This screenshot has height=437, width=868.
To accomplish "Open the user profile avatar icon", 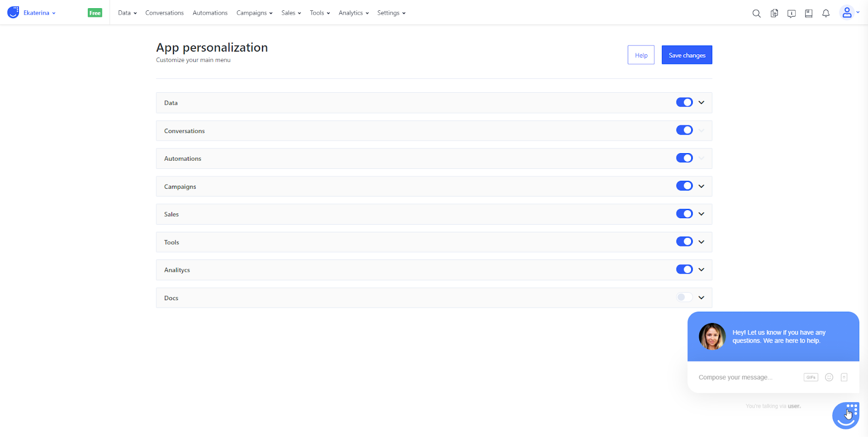I will point(847,12).
